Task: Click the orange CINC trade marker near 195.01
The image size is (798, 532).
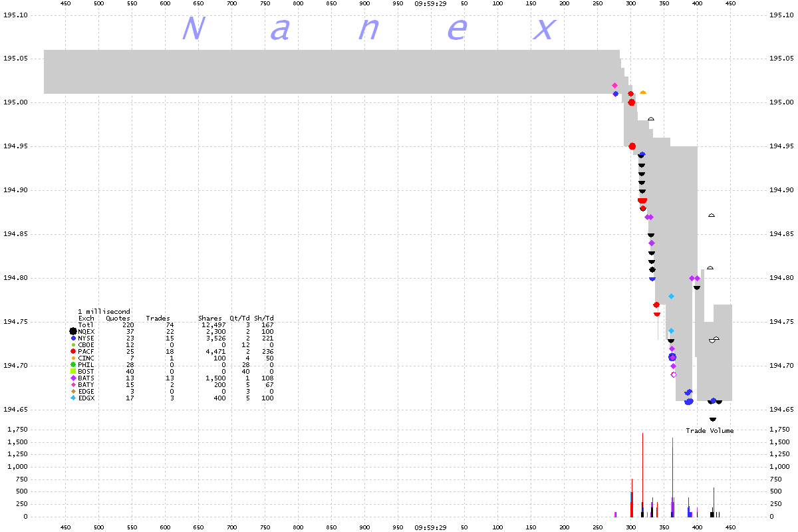Action: tap(643, 92)
